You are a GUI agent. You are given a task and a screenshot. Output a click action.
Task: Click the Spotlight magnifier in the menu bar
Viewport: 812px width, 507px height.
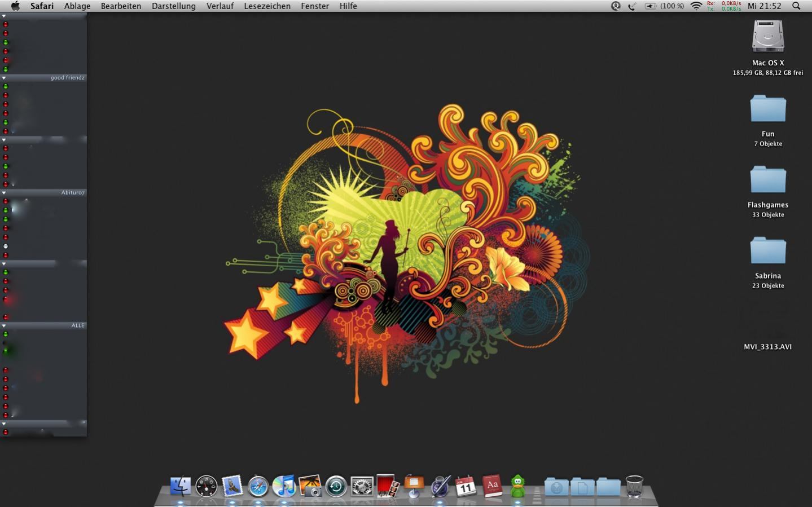[x=796, y=6]
